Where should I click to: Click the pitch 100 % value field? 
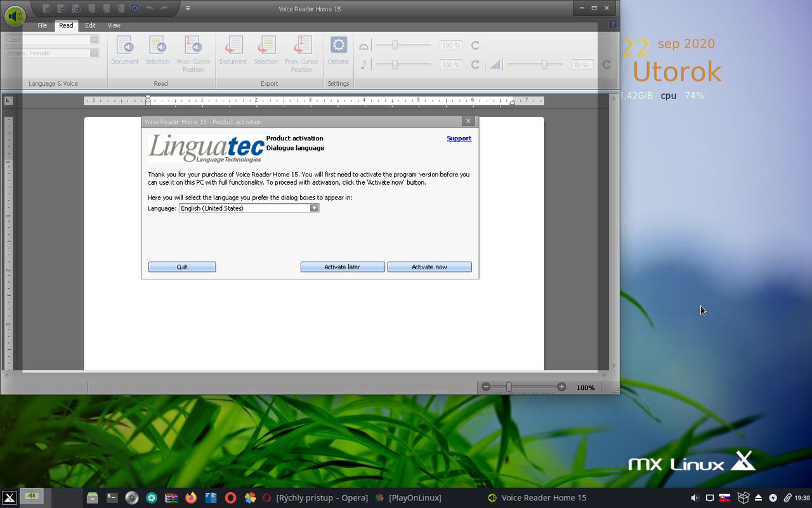[x=451, y=65]
